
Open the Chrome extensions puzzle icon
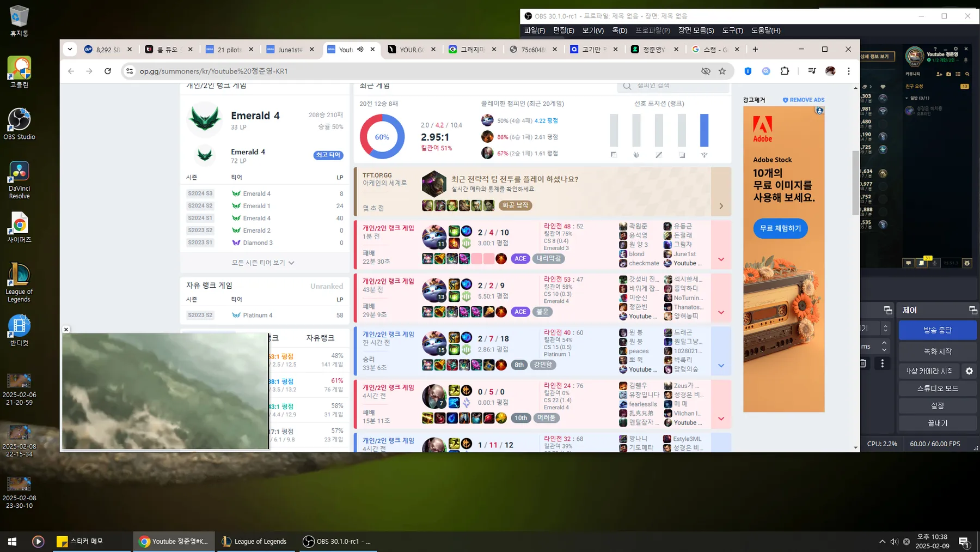tap(785, 71)
